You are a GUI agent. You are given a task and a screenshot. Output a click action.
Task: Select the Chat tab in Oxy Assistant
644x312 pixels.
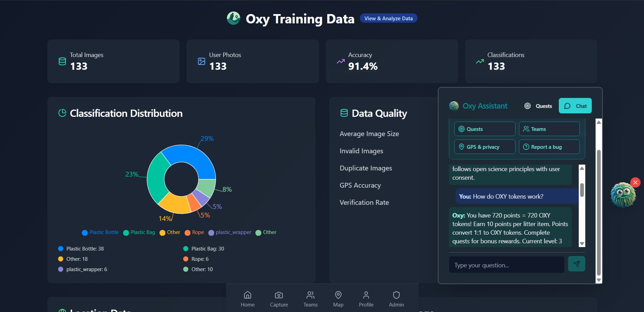tap(575, 106)
